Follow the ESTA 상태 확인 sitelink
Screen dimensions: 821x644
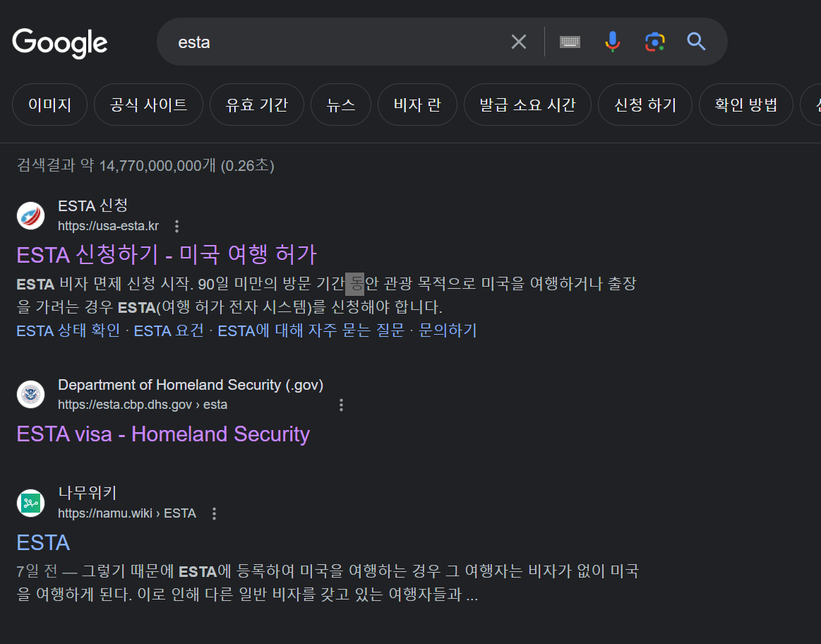click(x=68, y=330)
